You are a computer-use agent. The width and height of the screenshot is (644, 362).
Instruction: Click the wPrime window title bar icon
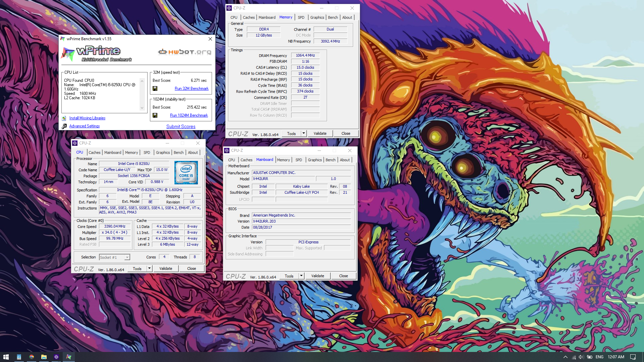[62, 39]
